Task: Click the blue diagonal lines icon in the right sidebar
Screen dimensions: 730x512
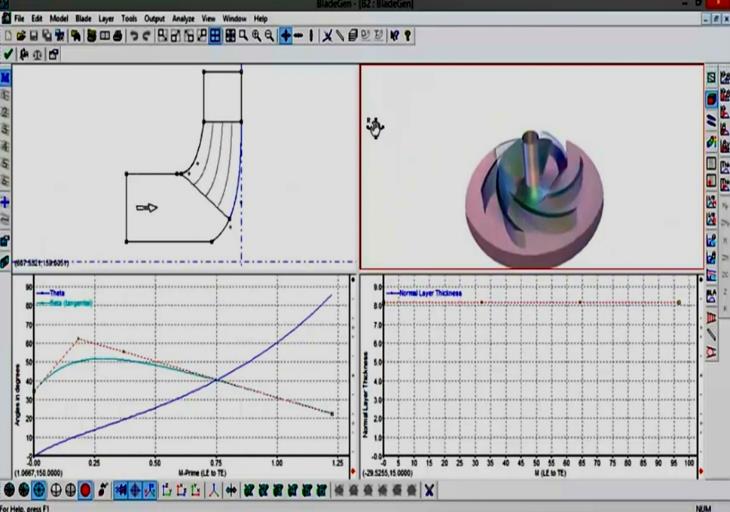Action: (x=711, y=121)
